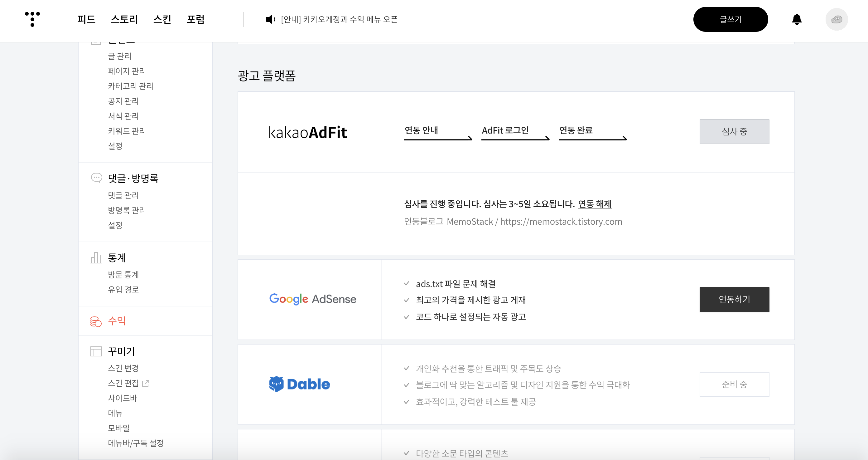Image resolution: width=868 pixels, height=460 pixels.
Task: Click the 통계 bar chart icon
Action: click(96, 258)
